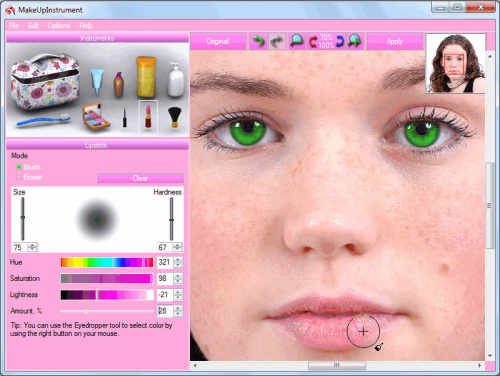
Task: Click the Hue color spectrum slider
Action: click(x=107, y=262)
